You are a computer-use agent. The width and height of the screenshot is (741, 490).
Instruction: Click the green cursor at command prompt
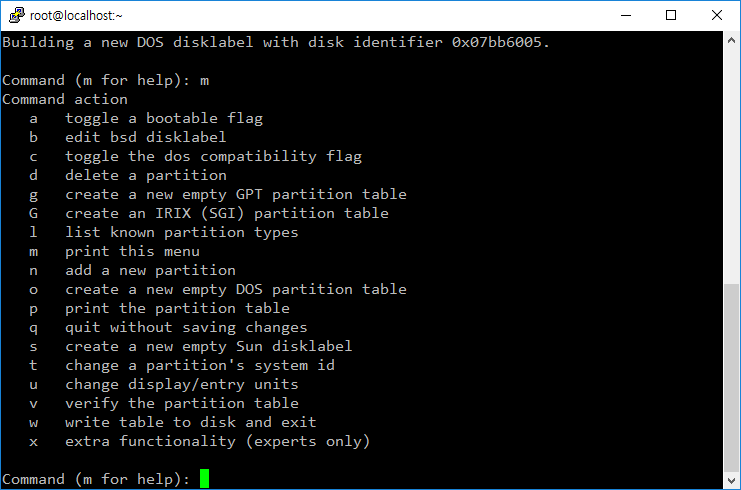click(204, 479)
